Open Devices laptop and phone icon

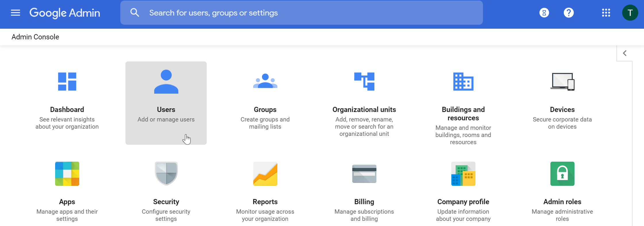(562, 82)
